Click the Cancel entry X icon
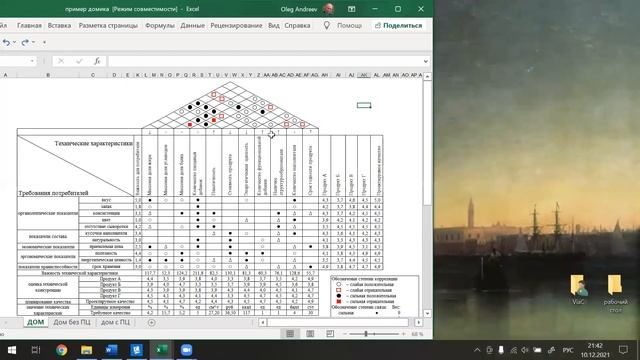The height and width of the screenshot is (360, 640). pyautogui.click(x=61, y=61)
